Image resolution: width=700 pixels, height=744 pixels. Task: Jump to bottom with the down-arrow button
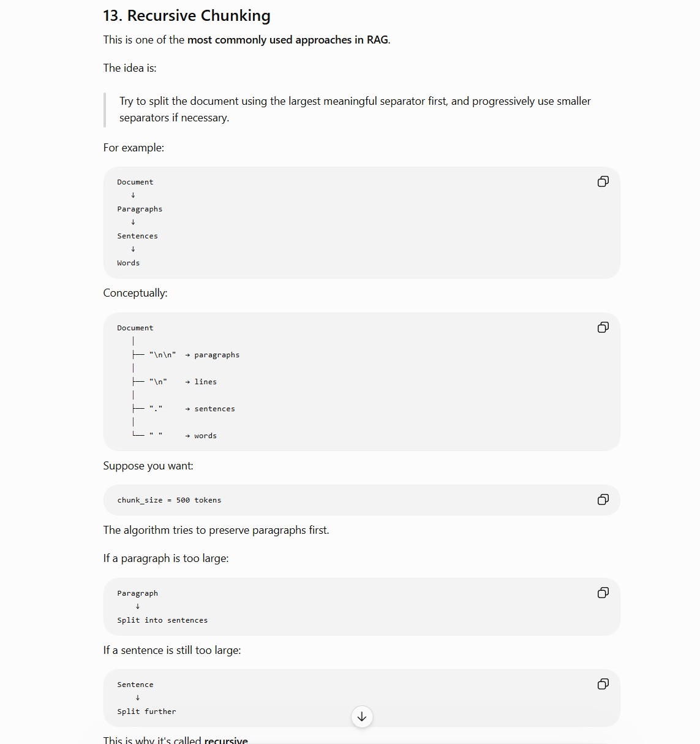click(x=362, y=716)
